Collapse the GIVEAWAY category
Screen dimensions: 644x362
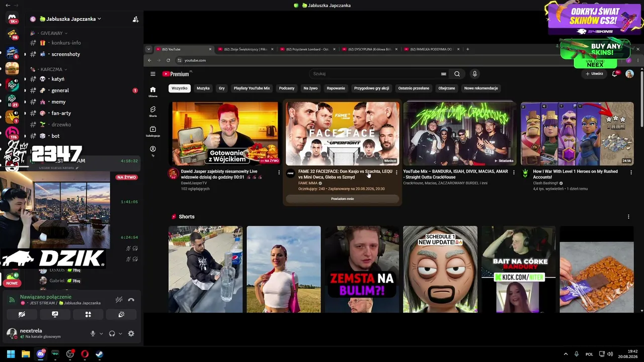point(52,33)
